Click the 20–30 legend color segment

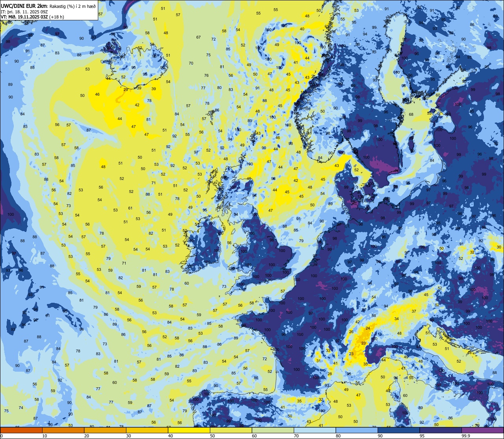(x=105, y=430)
